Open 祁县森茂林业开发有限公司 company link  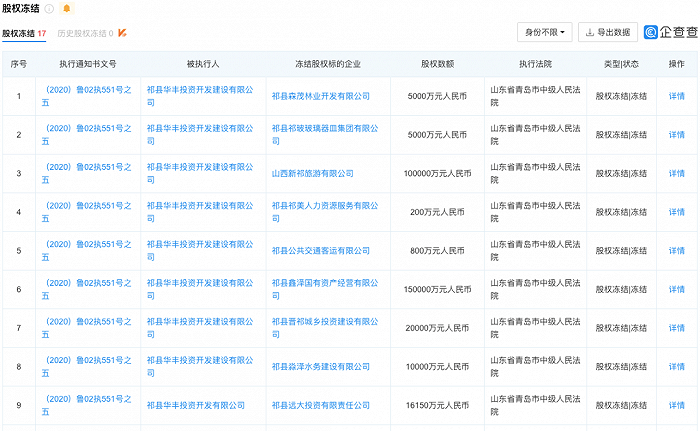point(320,96)
